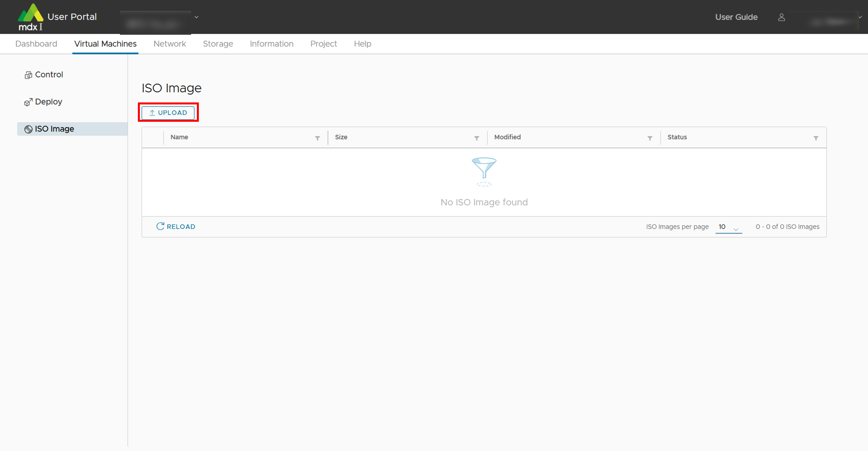
Task: Open the Help tab
Action: 362,44
